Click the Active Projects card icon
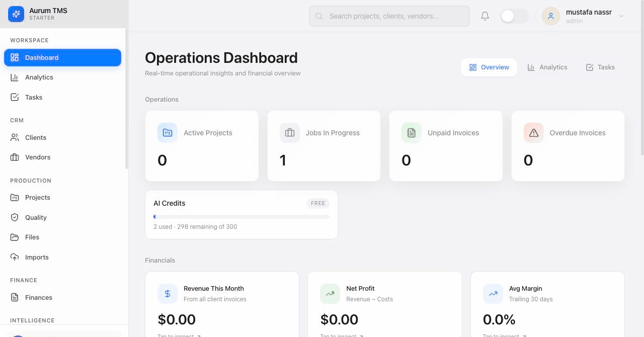The image size is (644, 337). (x=168, y=133)
